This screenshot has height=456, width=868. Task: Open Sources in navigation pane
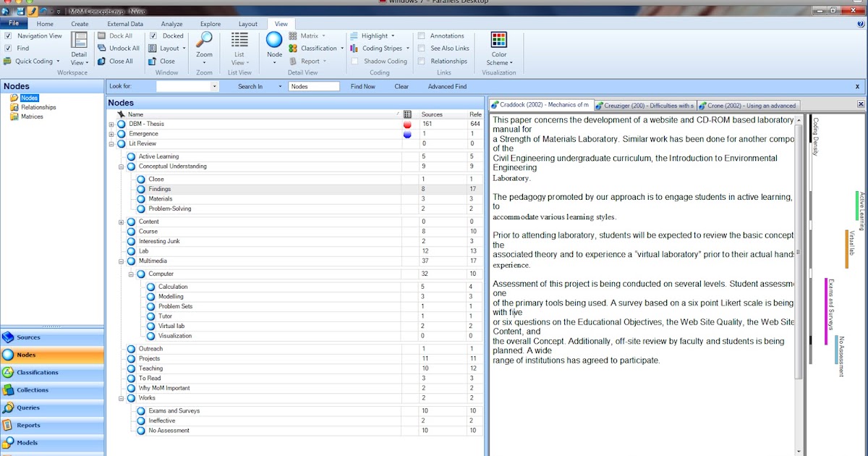52,337
